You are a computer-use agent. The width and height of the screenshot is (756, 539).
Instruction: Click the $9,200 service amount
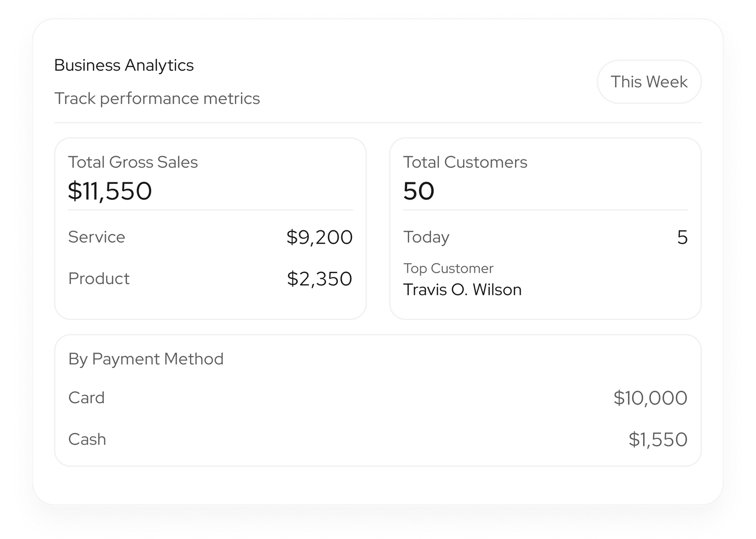coord(318,237)
